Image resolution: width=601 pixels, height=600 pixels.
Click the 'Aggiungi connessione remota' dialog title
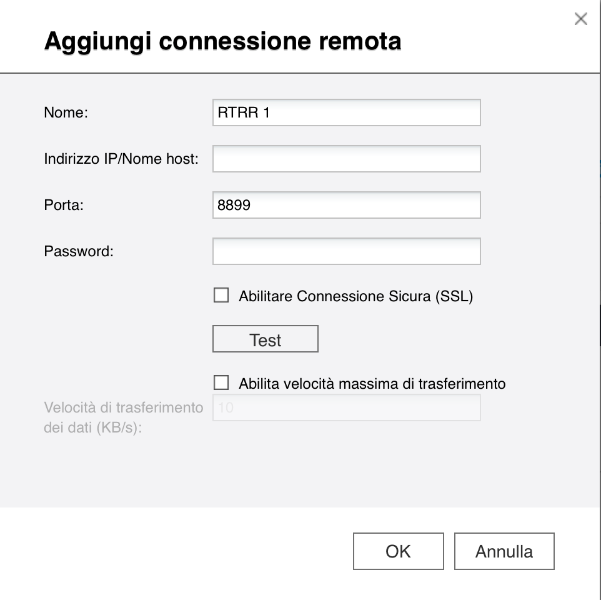219,44
